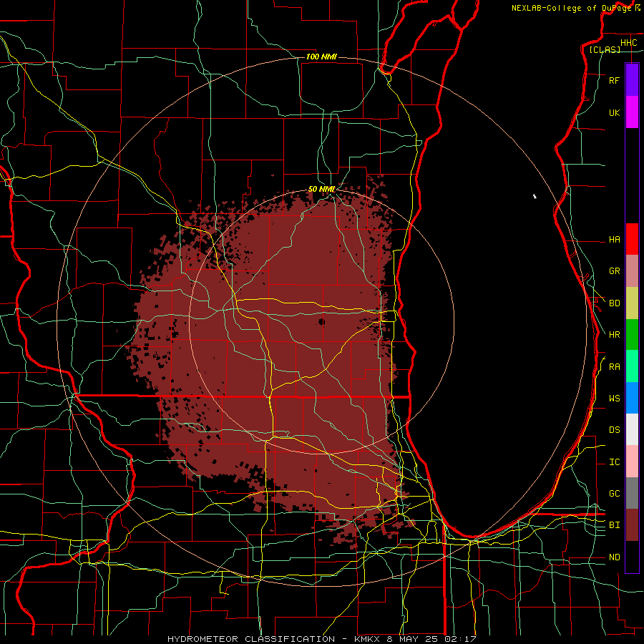This screenshot has width=644, height=644.
Task: Click the blue WS legend swatch
Action: (632, 398)
